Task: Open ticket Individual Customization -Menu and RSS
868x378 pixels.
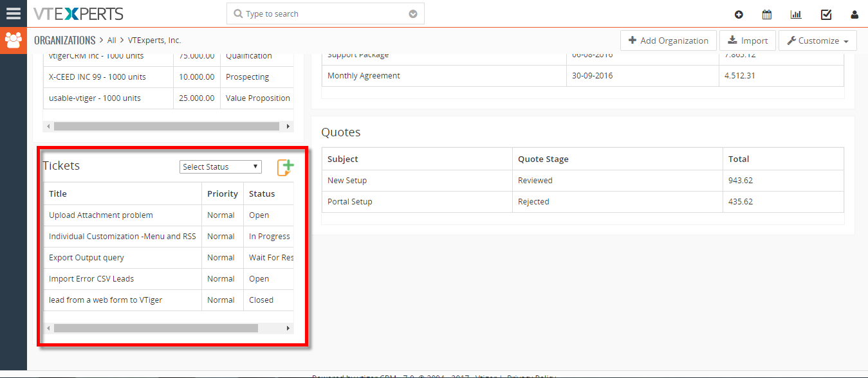Action: [x=122, y=237]
